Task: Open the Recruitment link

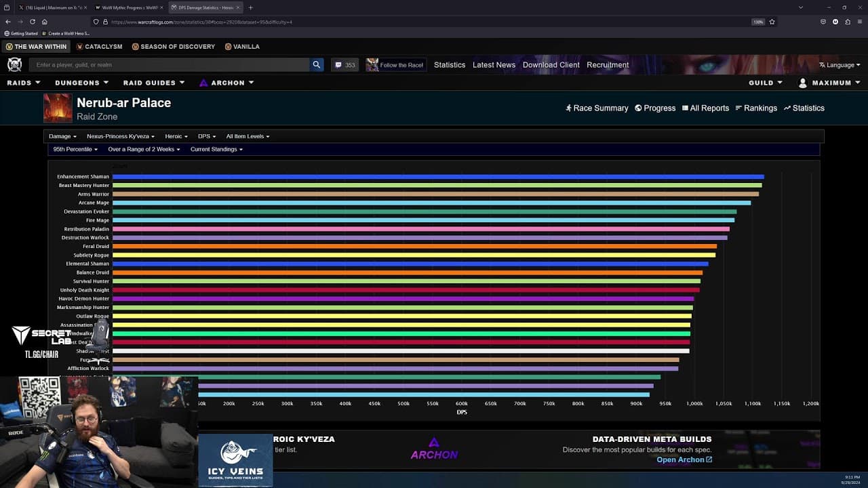Action: pyautogui.click(x=608, y=65)
